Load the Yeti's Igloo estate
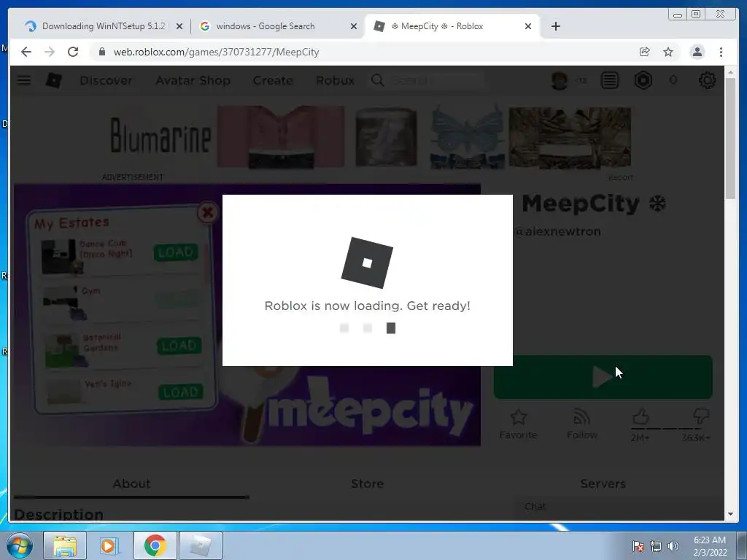The height and width of the screenshot is (560, 747). [181, 392]
